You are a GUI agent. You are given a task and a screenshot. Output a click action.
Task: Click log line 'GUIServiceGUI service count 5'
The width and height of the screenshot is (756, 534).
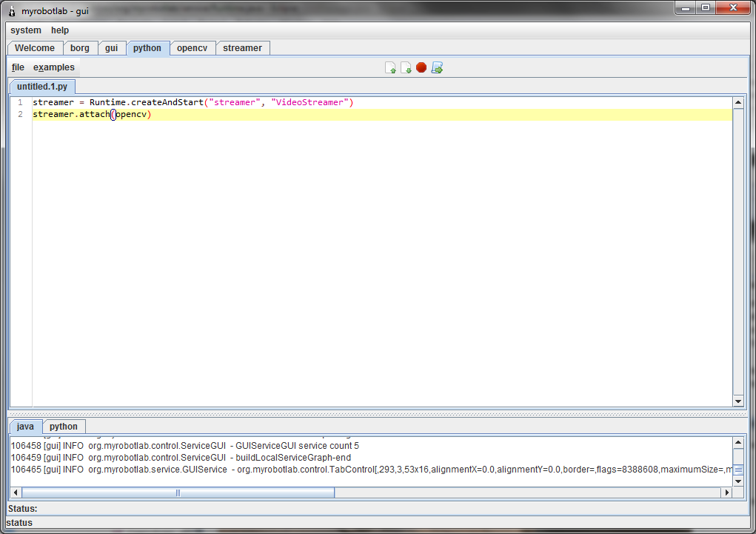pos(185,446)
